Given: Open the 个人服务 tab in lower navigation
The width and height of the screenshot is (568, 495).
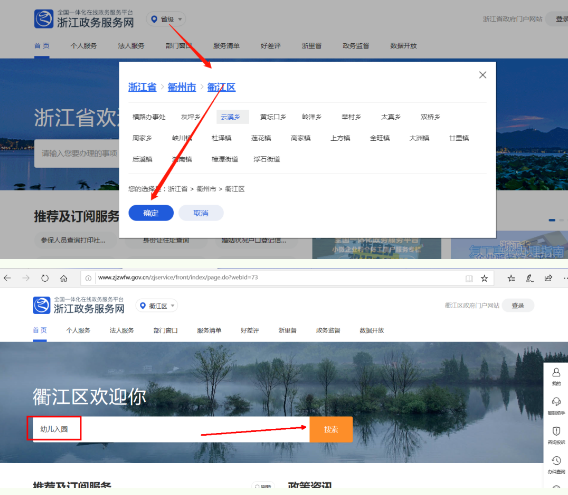Looking at the screenshot, I should pyautogui.click(x=78, y=330).
